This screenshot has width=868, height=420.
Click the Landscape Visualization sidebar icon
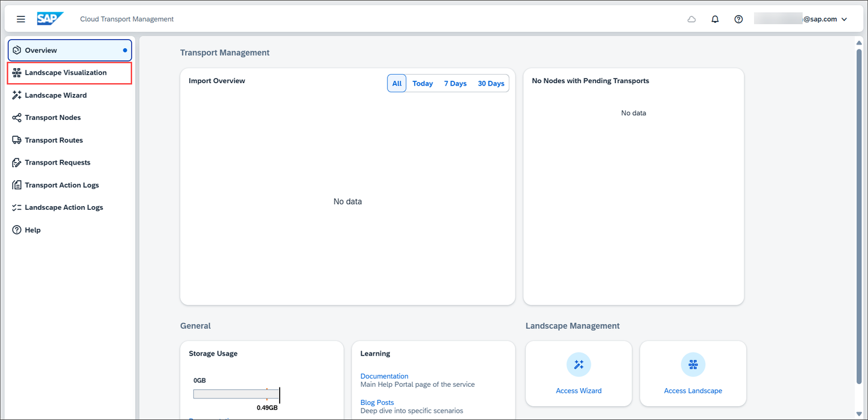17,73
